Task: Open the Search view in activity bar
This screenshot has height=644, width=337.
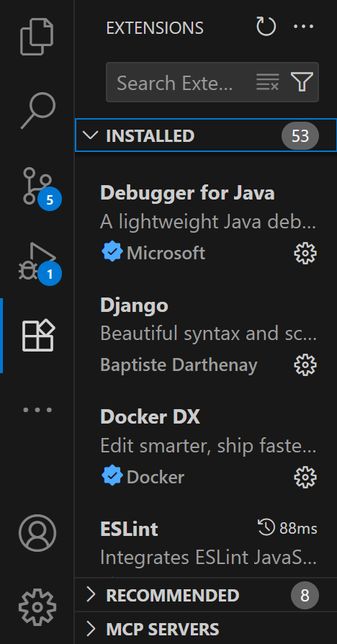Action: (37, 112)
